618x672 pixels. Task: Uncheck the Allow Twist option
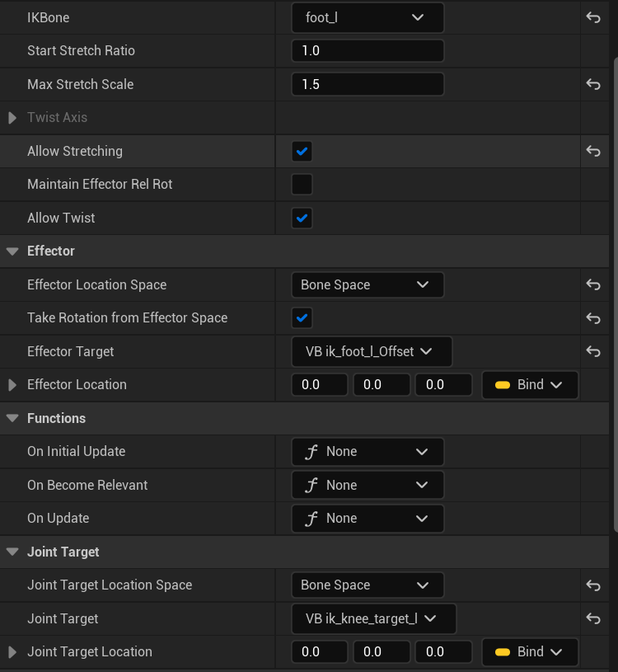[302, 218]
